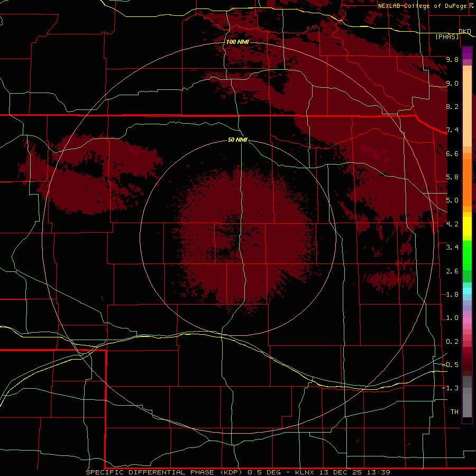
Task: Click the purple top segment of color scale
Action: (x=467, y=53)
